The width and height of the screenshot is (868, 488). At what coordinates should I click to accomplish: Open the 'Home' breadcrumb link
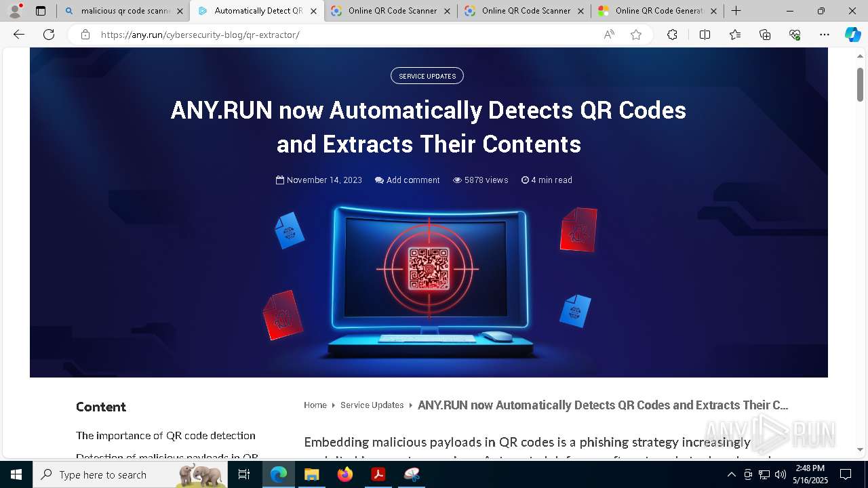pos(315,405)
